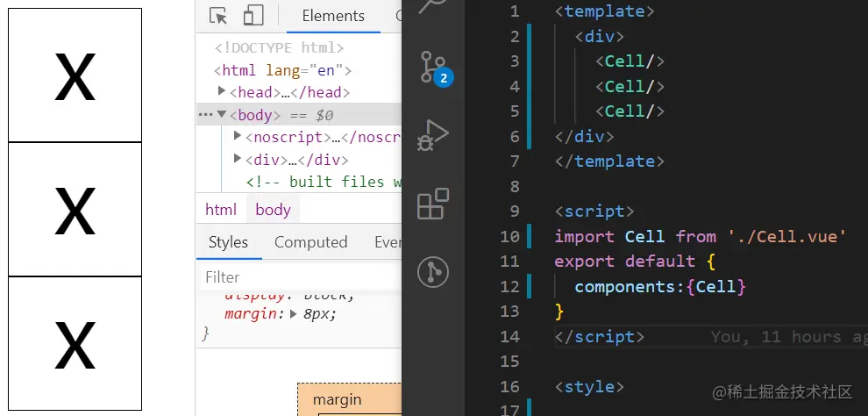Activate the inspect element picker icon
Screen dimensions: 868x416
click(218, 16)
